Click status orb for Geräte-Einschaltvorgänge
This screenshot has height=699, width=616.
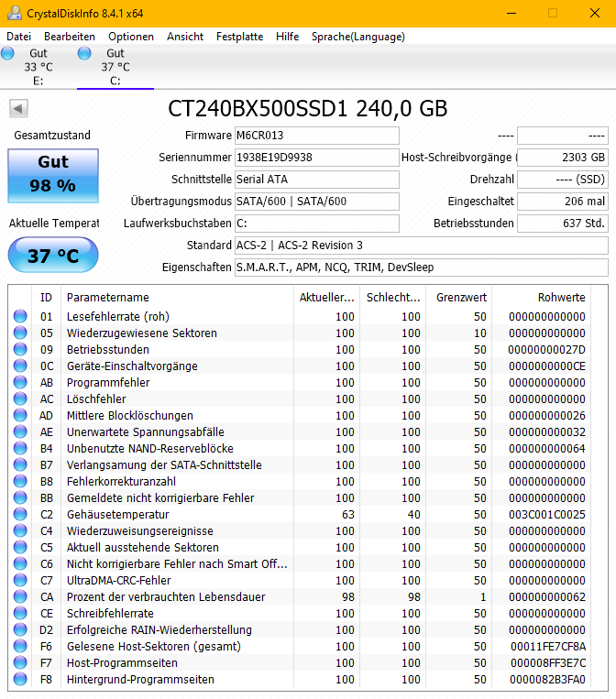20,366
